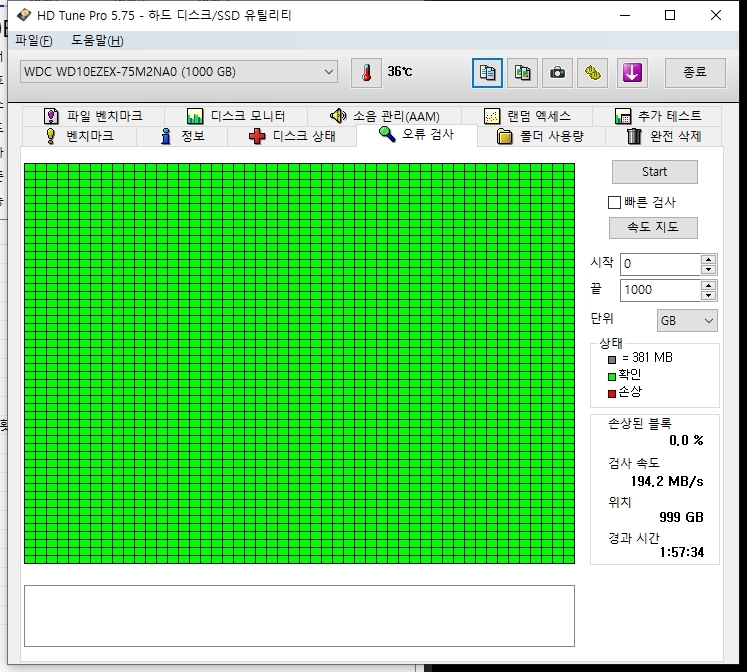Click the magnifier icon on 오류 검사
Viewport: 747px width, 672px height.
tap(387, 134)
